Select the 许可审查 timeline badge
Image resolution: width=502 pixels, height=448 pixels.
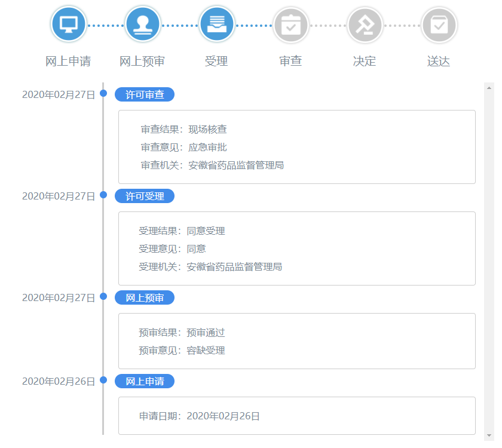144,94
